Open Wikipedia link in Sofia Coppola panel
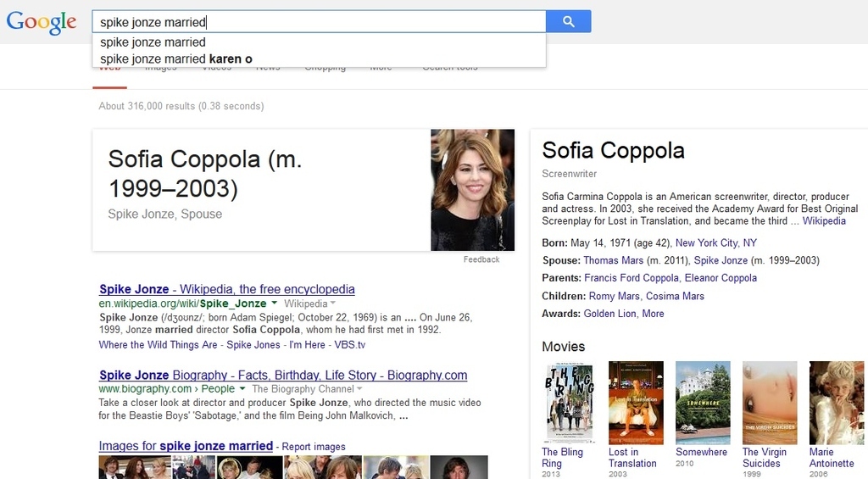This screenshot has width=868, height=479. (x=824, y=220)
